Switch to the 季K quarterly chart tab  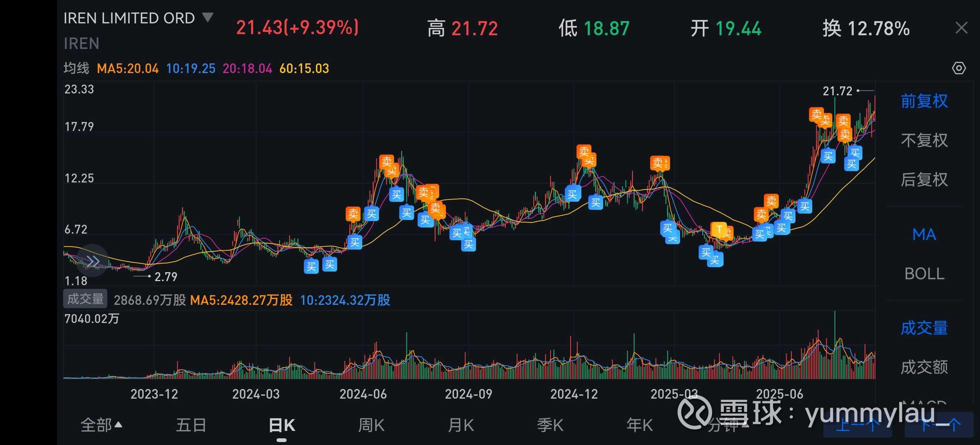point(550,425)
